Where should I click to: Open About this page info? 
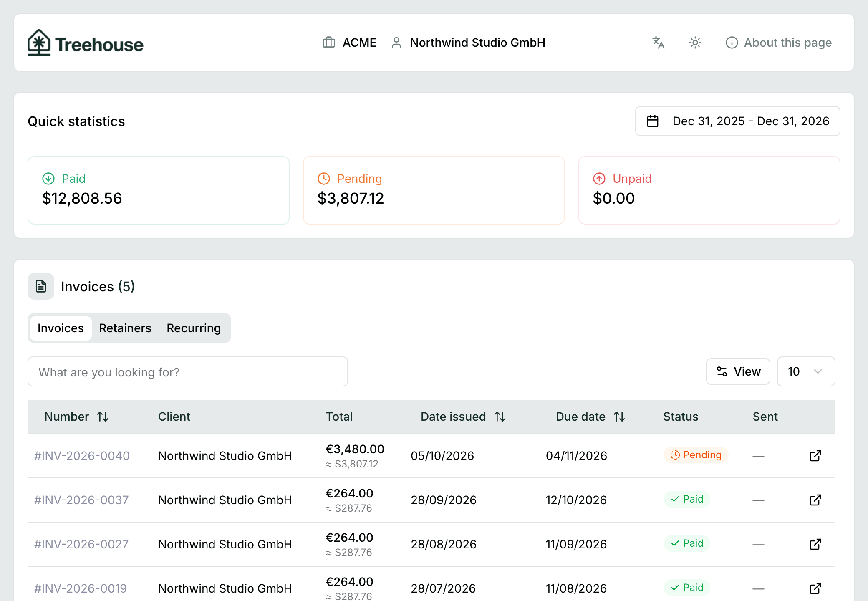779,43
